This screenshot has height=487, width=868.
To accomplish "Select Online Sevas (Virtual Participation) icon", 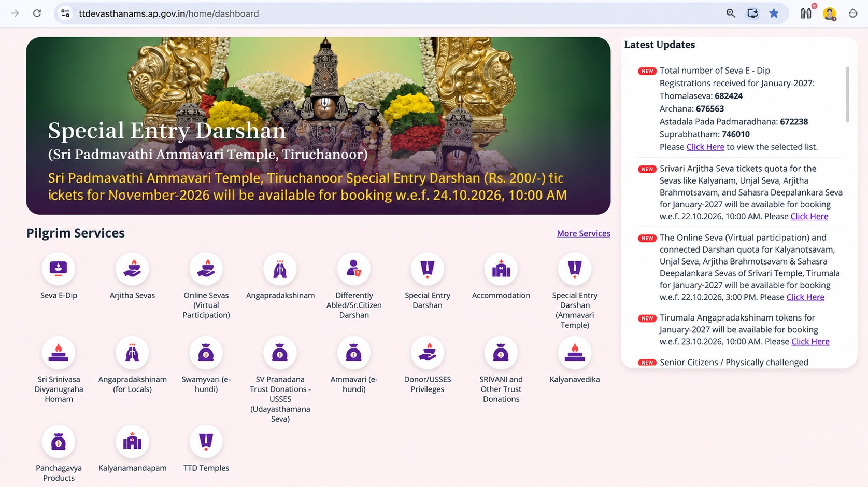I will click(x=206, y=269).
